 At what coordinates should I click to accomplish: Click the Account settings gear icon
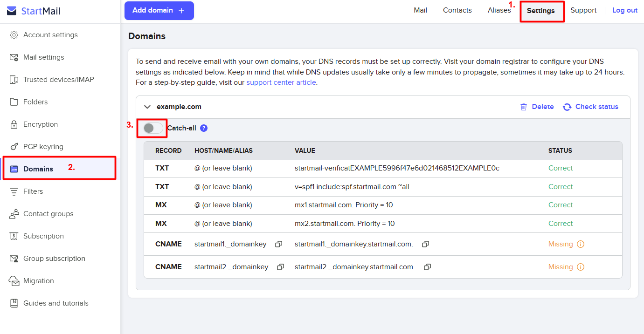[14, 35]
